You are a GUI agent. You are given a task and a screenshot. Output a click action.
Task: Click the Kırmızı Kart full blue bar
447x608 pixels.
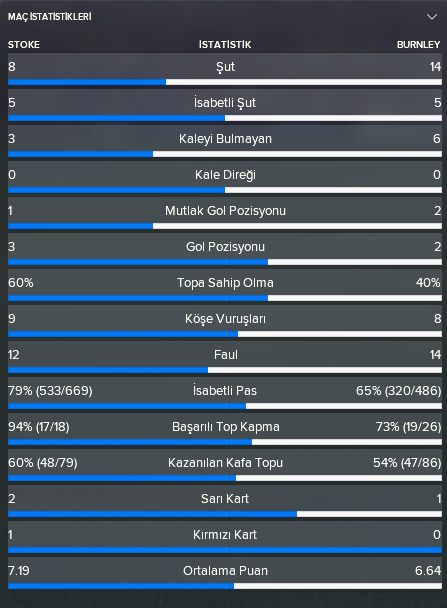pos(225,550)
